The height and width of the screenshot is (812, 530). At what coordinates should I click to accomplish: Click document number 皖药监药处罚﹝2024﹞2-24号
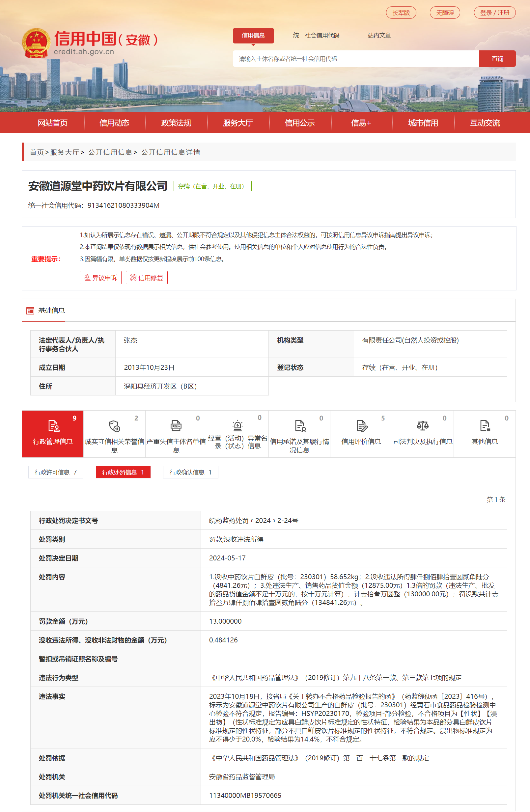[x=254, y=521]
